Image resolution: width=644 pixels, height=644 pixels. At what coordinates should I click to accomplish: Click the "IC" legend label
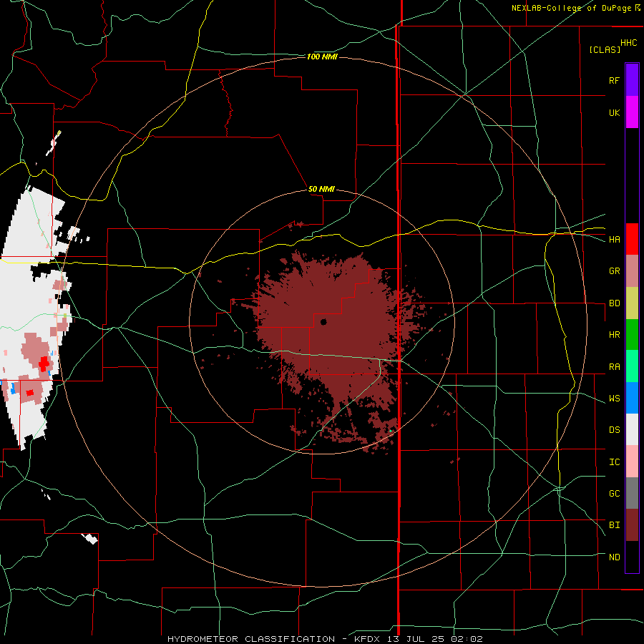[x=614, y=462]
